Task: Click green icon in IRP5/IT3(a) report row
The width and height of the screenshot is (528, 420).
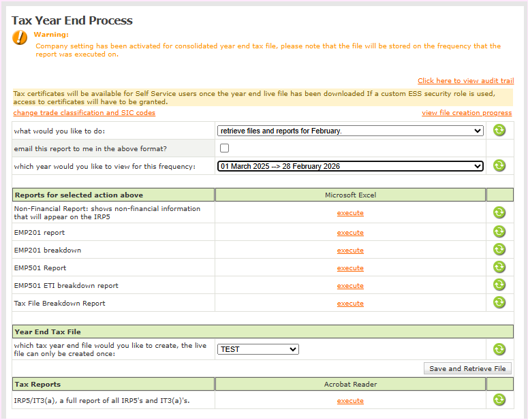Action: (x=499, y=400)
